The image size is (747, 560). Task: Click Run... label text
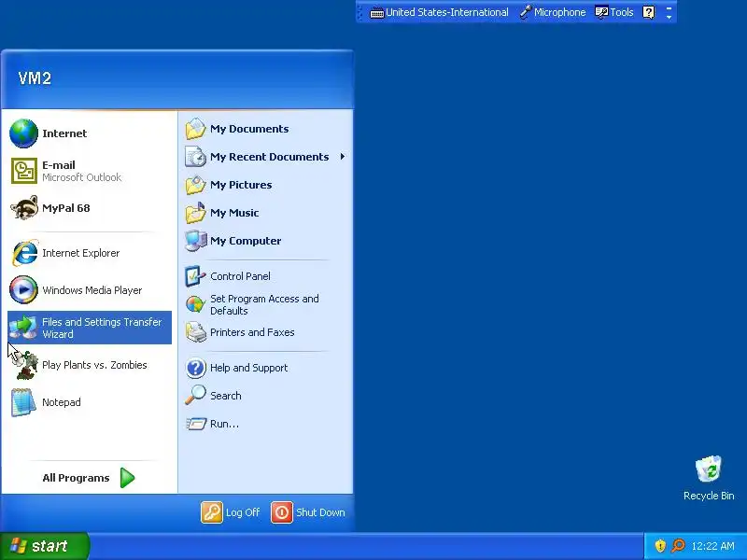pos(224,424)
